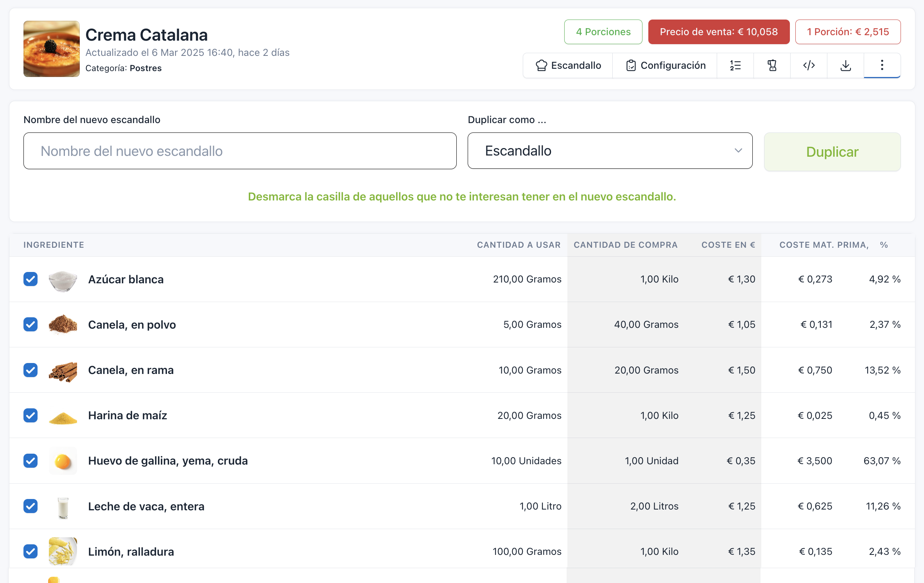Image resolution: width=924 pixels, height=583 pixels.
Task: Click the COSTE EN € column header
Action: [x=728, y=245]
